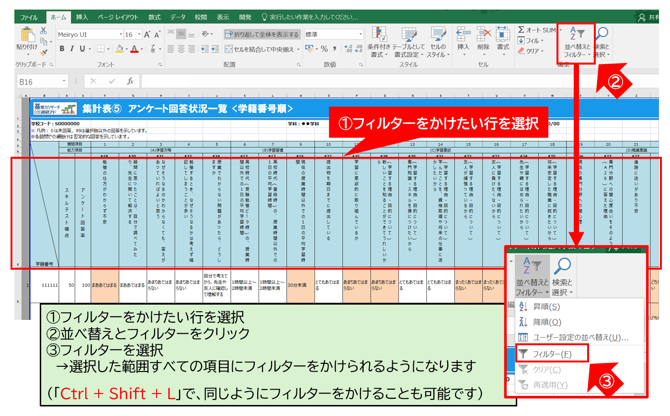The height and width of the screenshot is (416, 670).
Task: Click the name box showing B16
Action: pos(42,82)
